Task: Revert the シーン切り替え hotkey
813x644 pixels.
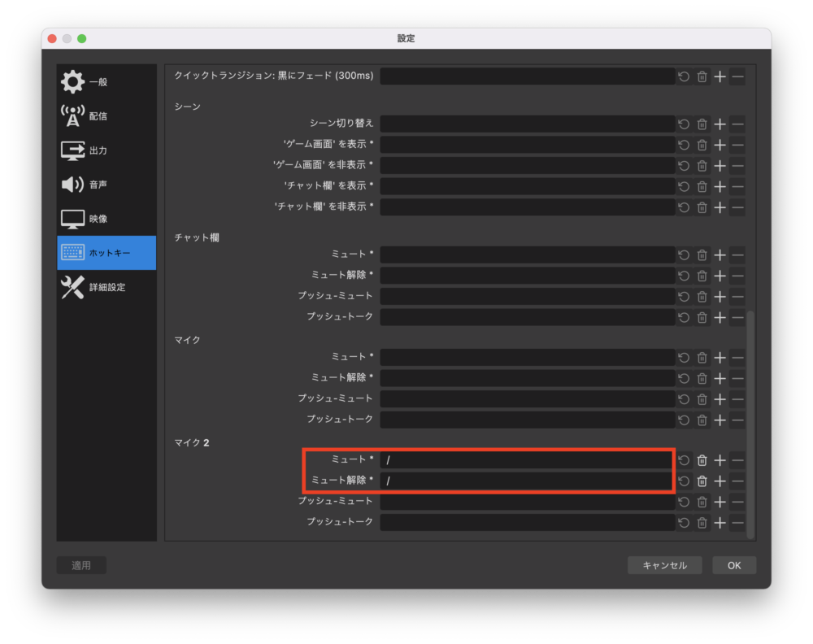Action: pos(684,124)
